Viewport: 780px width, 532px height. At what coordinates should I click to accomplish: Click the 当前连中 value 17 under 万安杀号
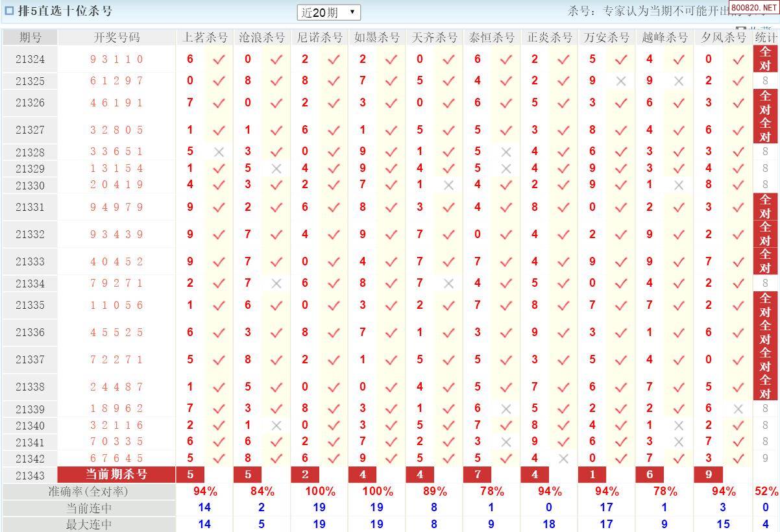coord(607,508)
